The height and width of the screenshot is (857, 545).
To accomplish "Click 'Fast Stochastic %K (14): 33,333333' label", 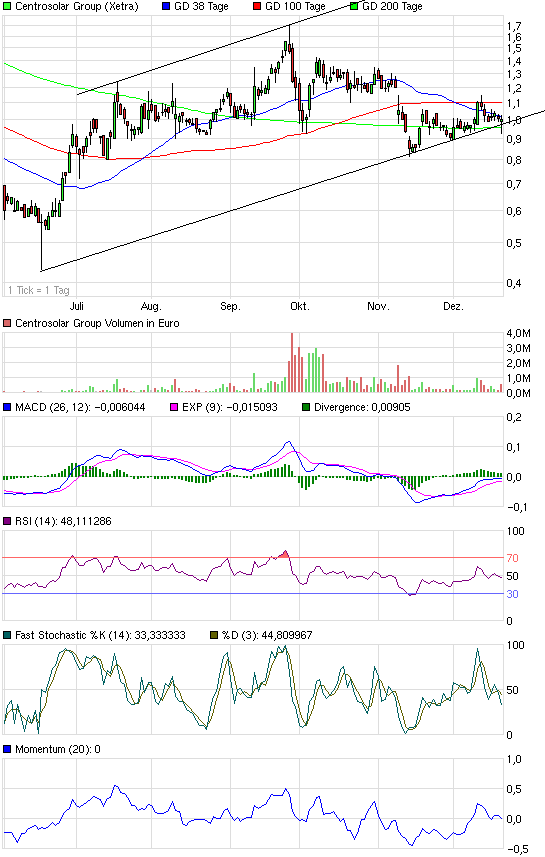I will tap(101, 635).
